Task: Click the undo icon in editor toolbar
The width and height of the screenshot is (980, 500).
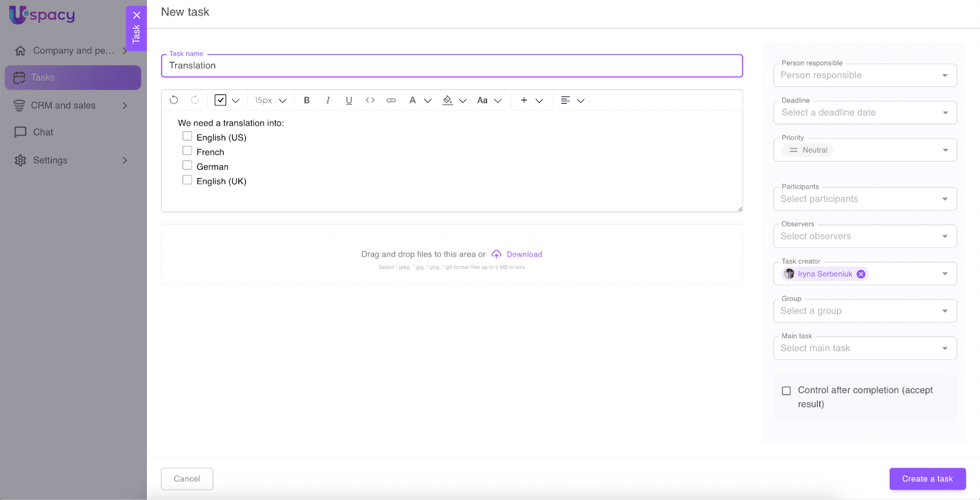Action: click(x=174, y=100)
